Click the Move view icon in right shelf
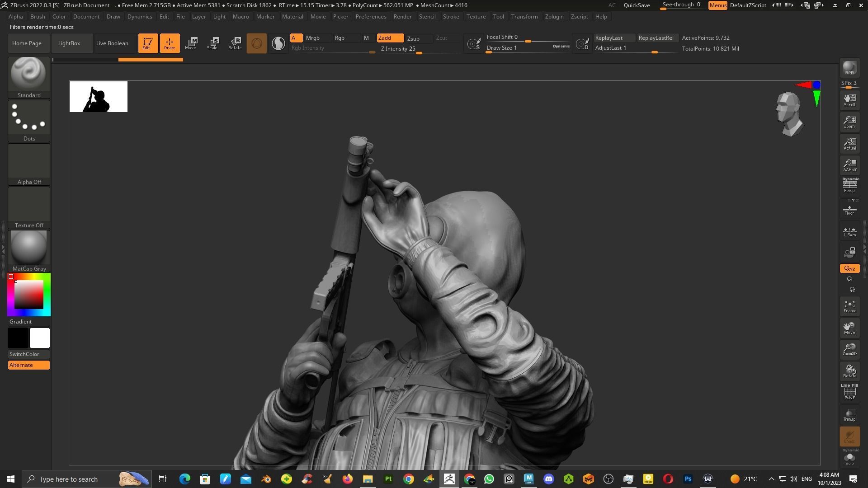The width and height of the screenshot is (868, 488). pyautogui.click(x=849, y=328)
